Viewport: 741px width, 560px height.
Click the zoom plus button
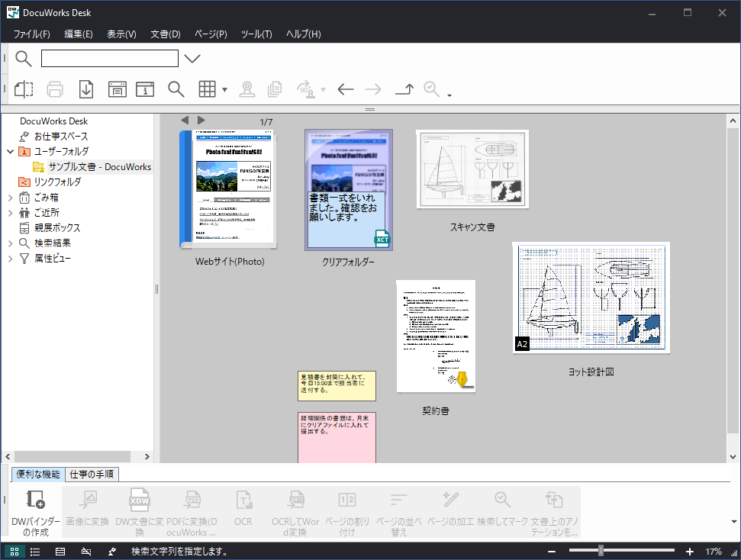click(x=690, y=550)
